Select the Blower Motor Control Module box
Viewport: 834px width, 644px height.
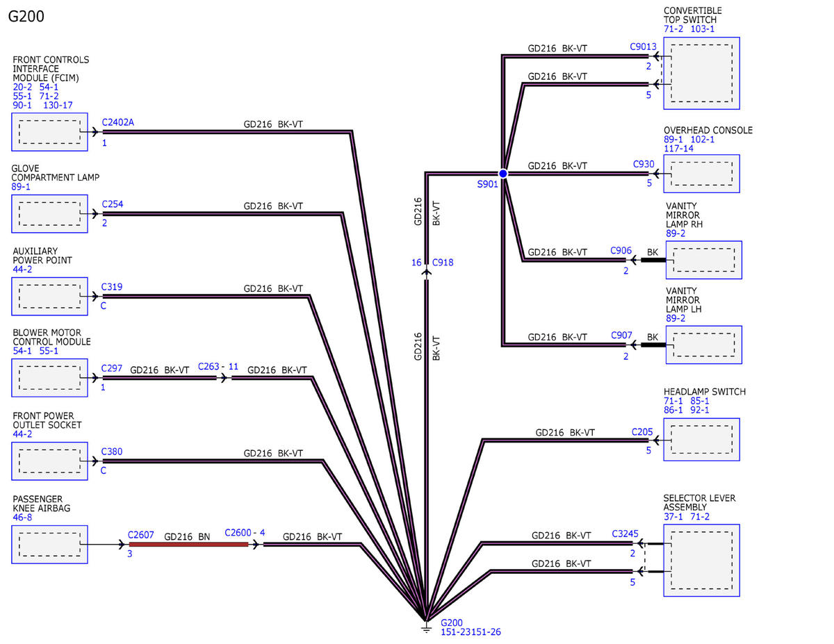point(49,378)
